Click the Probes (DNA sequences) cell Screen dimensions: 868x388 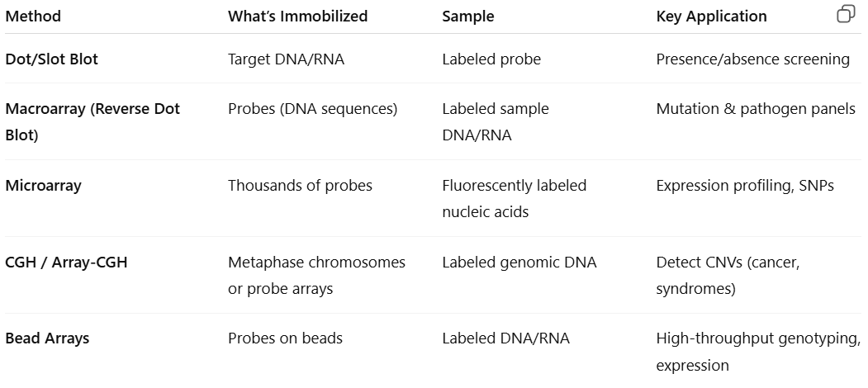312,109
